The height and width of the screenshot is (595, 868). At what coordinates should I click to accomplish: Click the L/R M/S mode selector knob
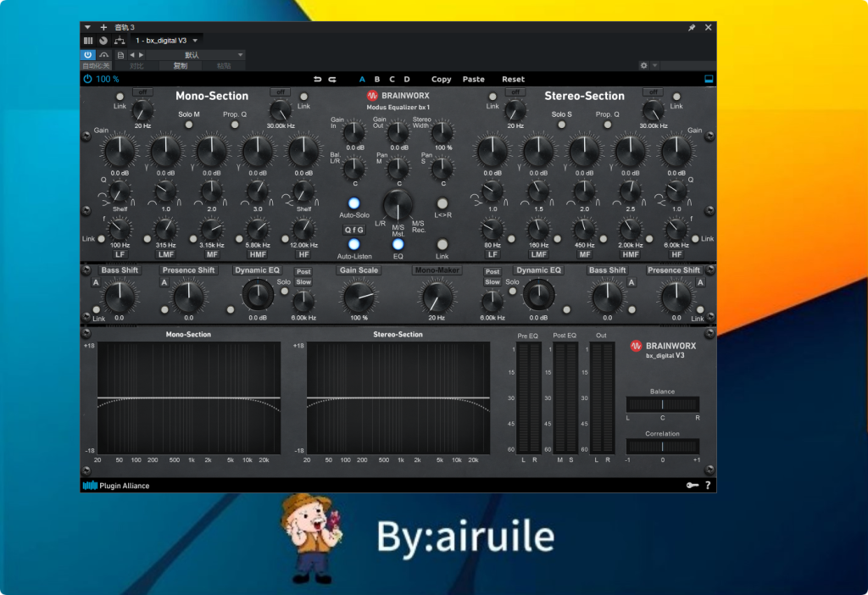pyautogui.click(x=398, y=205)
